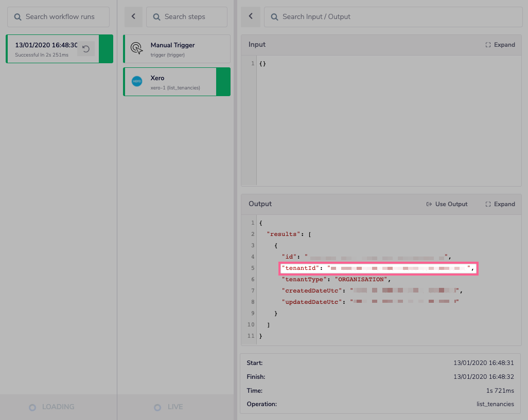The width and height of the screenshot is (528, 420).
Task: Select the Manual Trigger step entry
Action: click(177, 49)
